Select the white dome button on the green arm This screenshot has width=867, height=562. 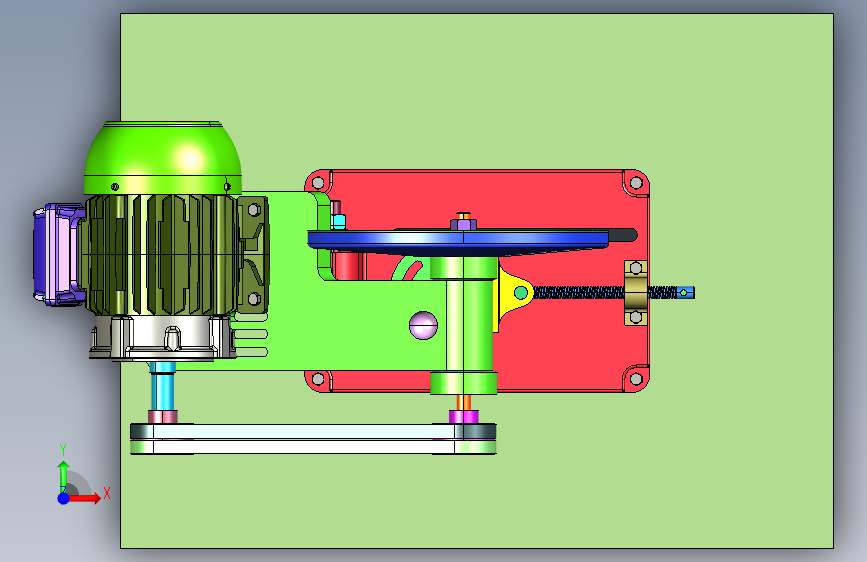pyautogui.click(x=424, y=325)
